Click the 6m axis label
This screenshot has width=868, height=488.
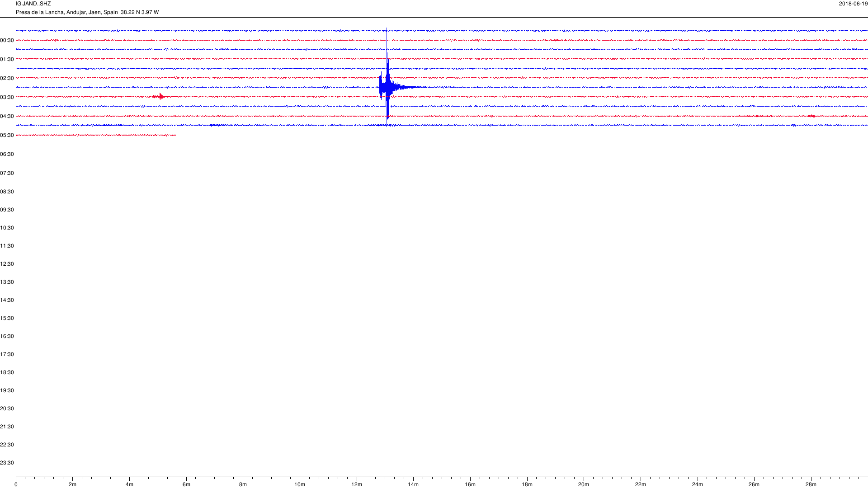click(x=186, y=484)
